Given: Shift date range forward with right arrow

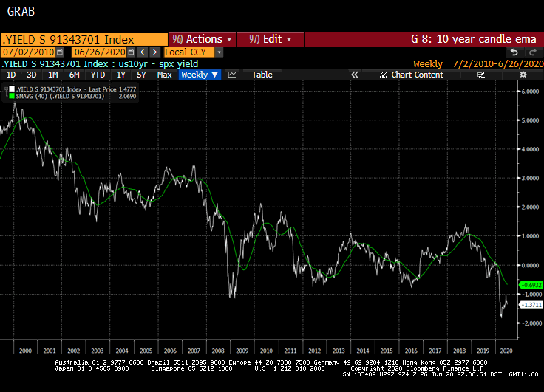Looking at the screenshot, I should click(154, 52).
